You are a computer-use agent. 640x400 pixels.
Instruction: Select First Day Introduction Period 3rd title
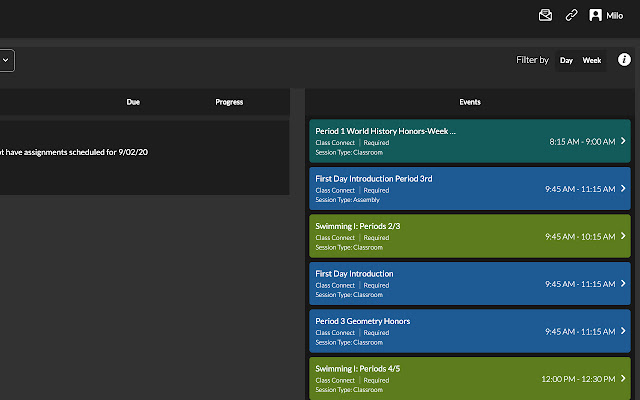point(373,179)
